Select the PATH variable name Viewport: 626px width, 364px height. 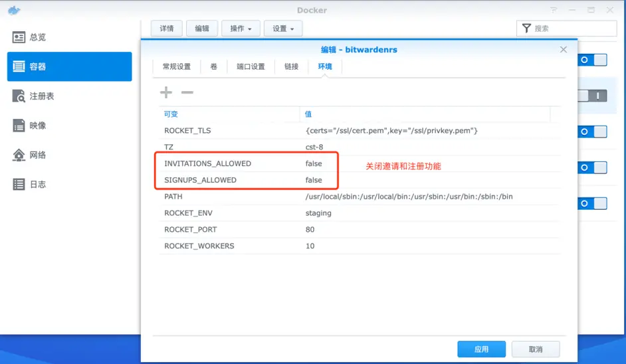tap(173, 197)
